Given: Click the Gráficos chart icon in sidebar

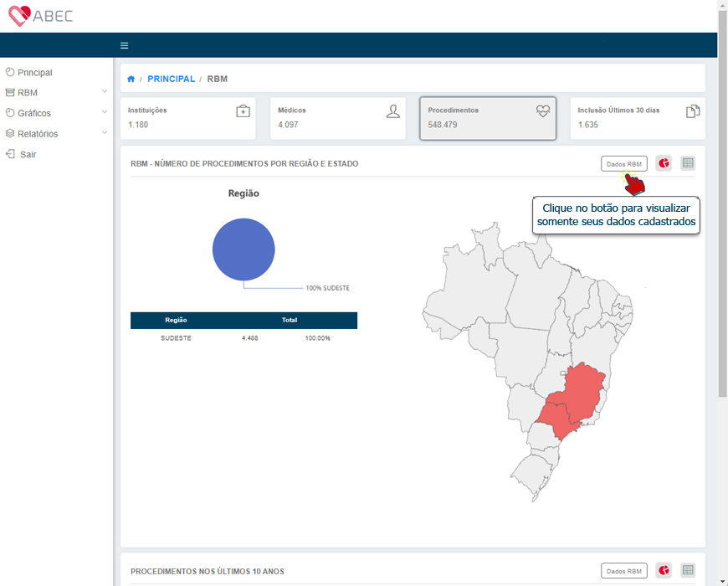Looking at the screenshot, I should coord(10,112).
